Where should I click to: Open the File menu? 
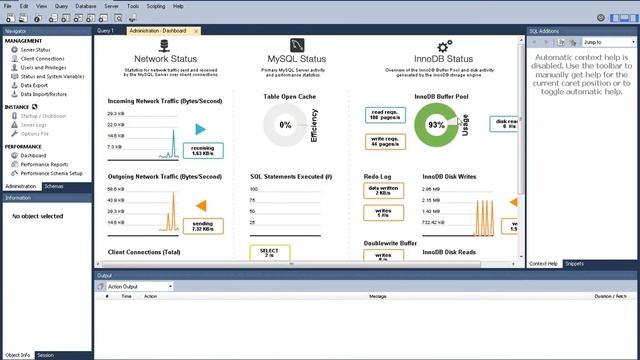(x=7, y=6)
